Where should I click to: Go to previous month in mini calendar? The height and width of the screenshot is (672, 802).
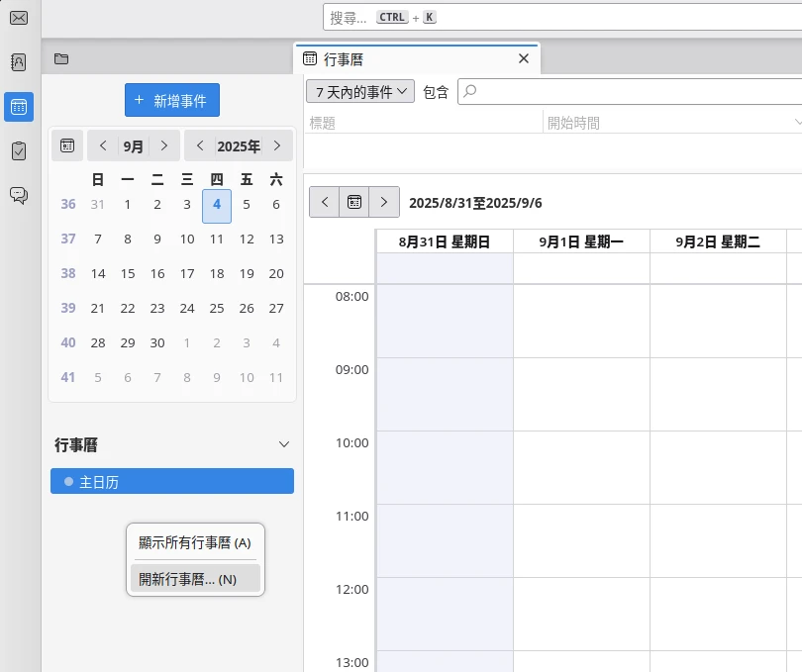tap(103, 145)
